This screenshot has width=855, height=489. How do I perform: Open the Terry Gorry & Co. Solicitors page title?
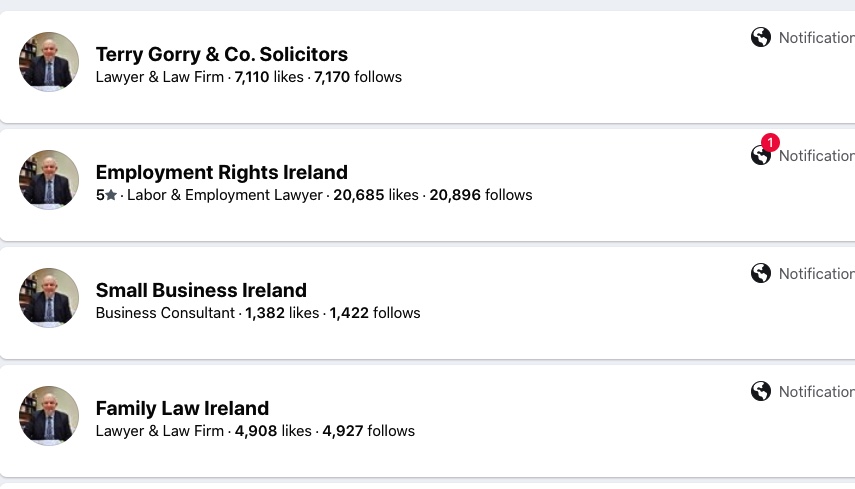221,54
